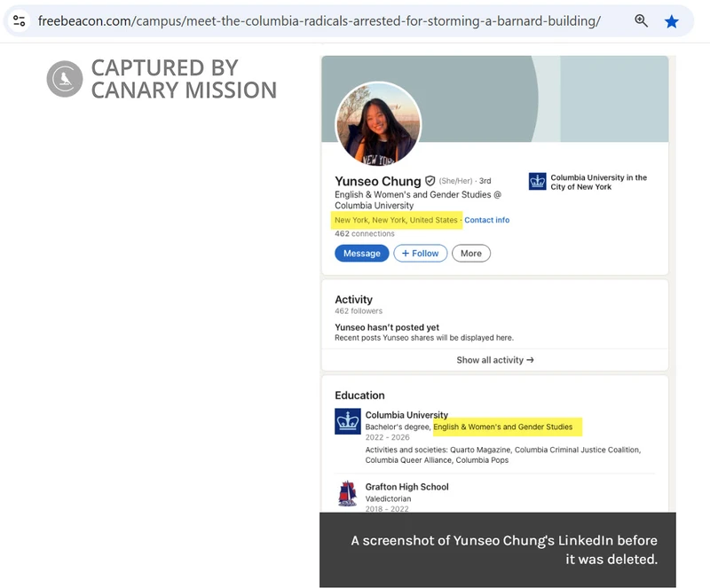
Task: Click the image caption about deleted LinkedIn
Action: pos(504,550)
